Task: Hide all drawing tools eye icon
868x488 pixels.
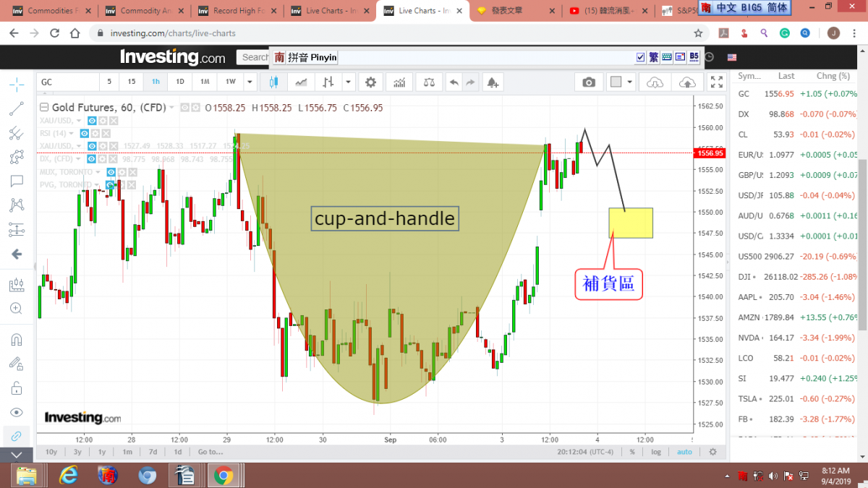Action: [16, 412]
